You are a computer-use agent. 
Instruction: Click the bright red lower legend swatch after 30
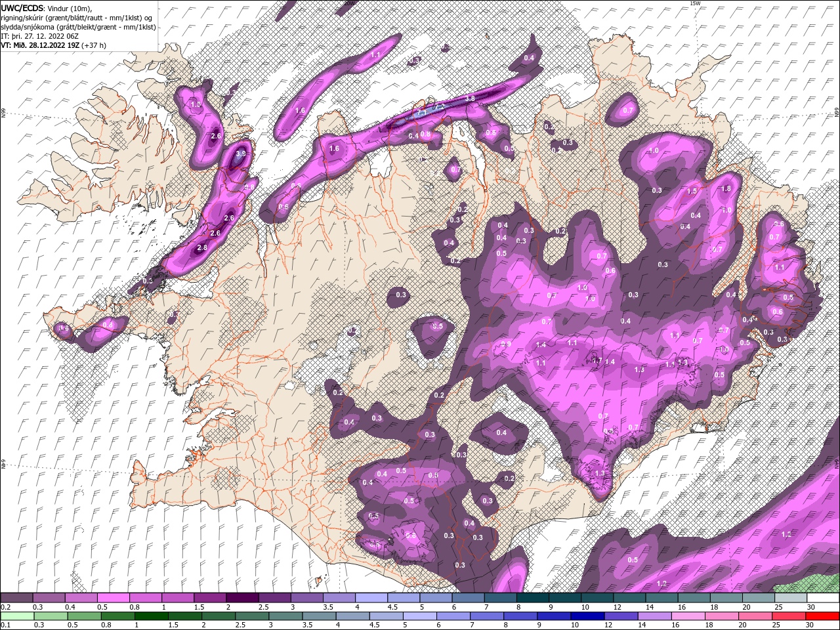823,616
